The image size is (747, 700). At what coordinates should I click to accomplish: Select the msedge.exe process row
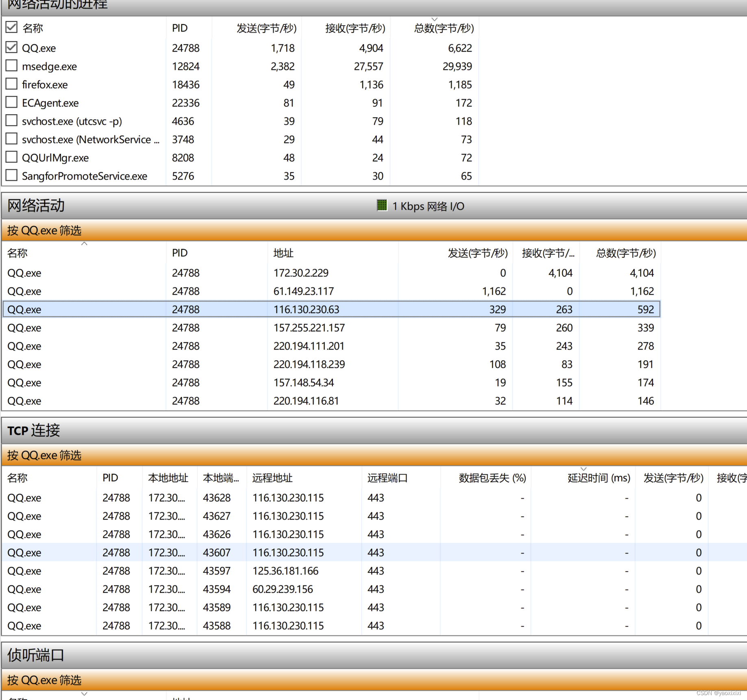[240, 66]
